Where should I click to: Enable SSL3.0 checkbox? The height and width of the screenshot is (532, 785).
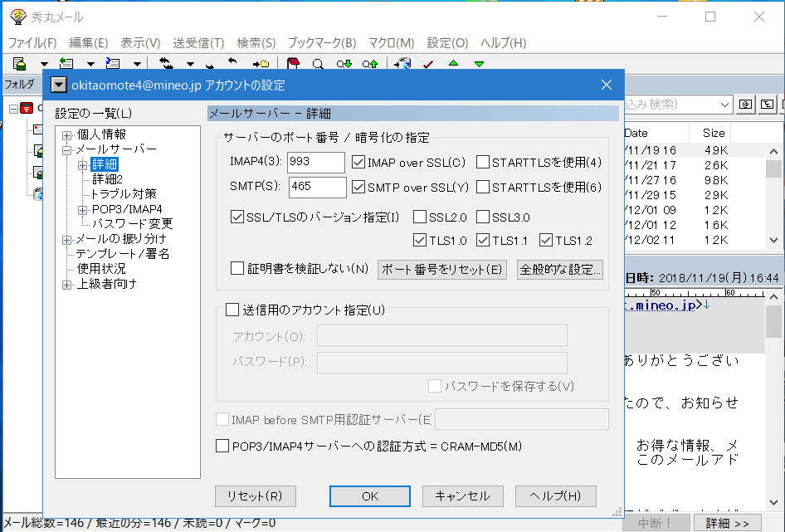(482, 217)
